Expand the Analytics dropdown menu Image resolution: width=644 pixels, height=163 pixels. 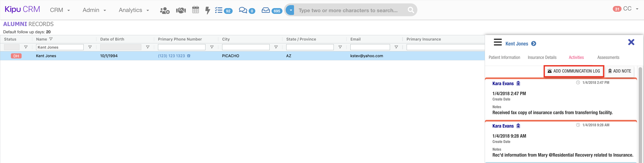(x=134, y=10)
